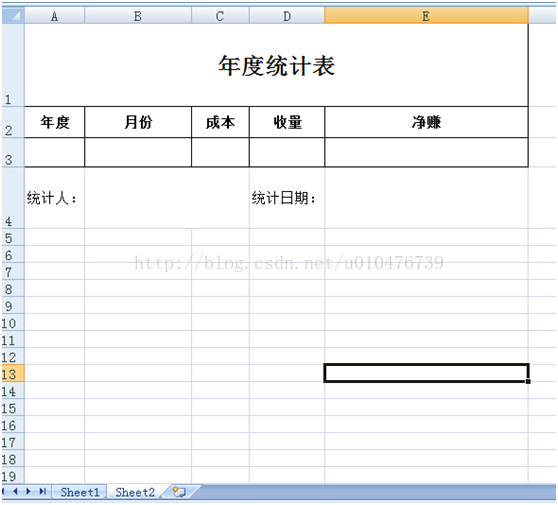Viewport: 558px width, 505px height.
Task: Select highlighted column E header
Action: click(x=426, y=16)
